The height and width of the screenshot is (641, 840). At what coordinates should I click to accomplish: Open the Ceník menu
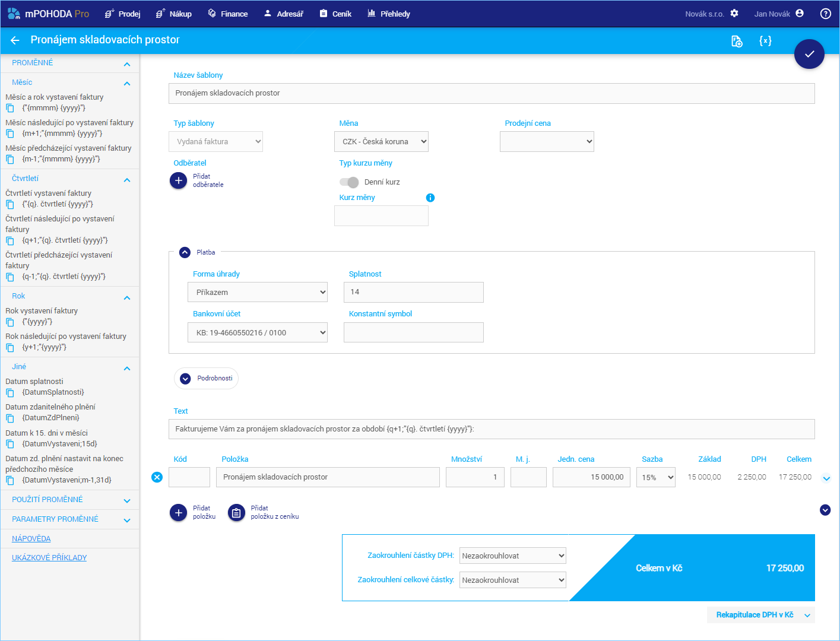click(335, 14)
